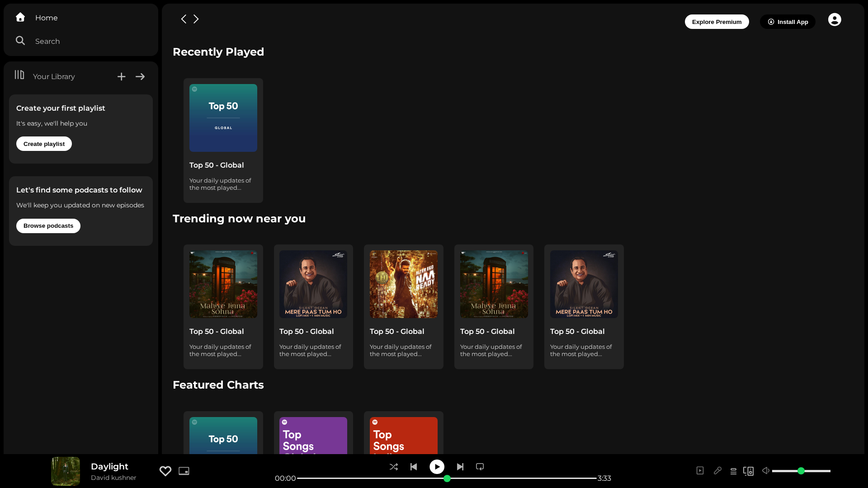
Task: Open the now playing view icon
Action: tap(700, 471)
